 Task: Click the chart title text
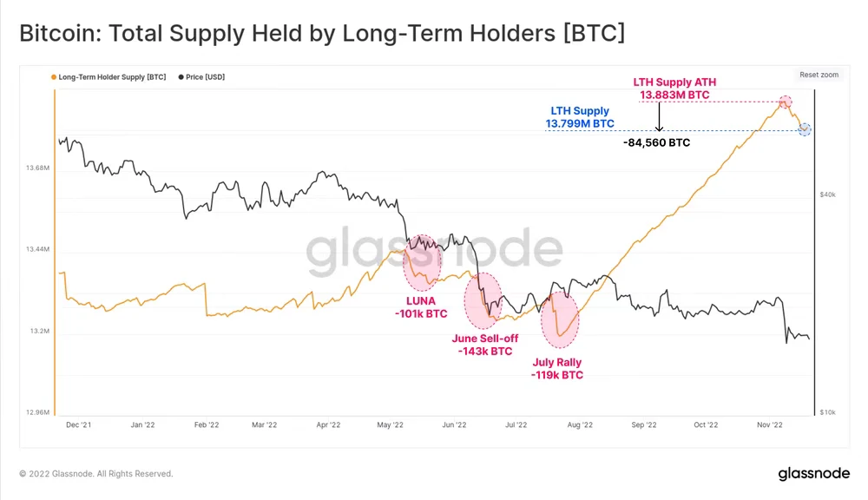click(322, 33)
